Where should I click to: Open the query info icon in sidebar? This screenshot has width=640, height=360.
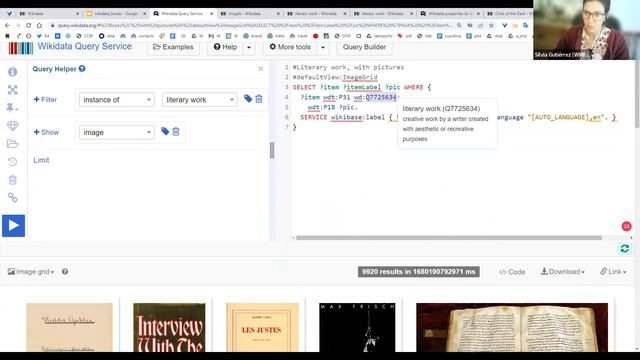(x=13, y=72)
